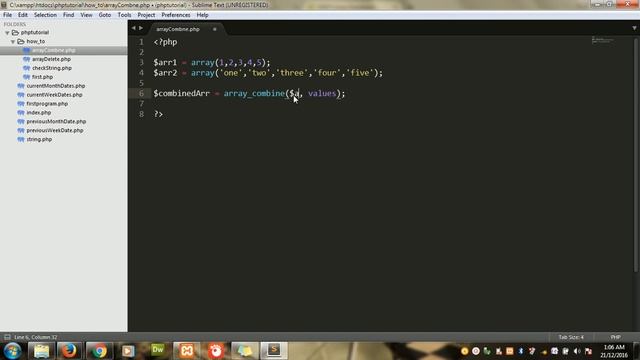Click the array_combine function name
This screenshot has height=360, width=640.
[254, 93]
